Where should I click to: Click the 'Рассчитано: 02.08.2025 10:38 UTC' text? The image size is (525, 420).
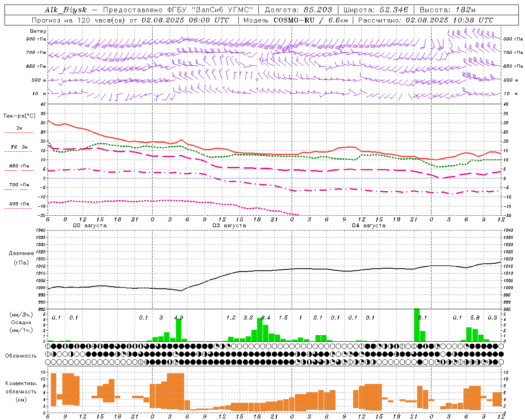coord(426,20)
